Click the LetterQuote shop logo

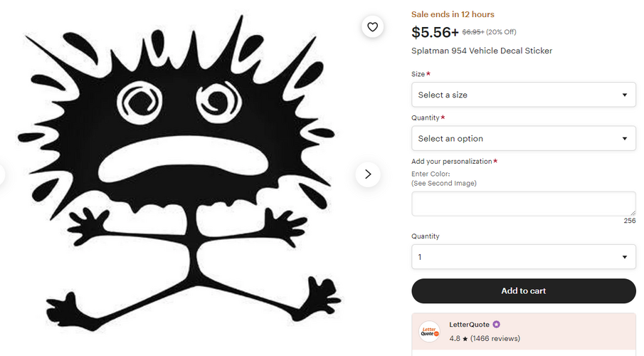pos(429,331)
